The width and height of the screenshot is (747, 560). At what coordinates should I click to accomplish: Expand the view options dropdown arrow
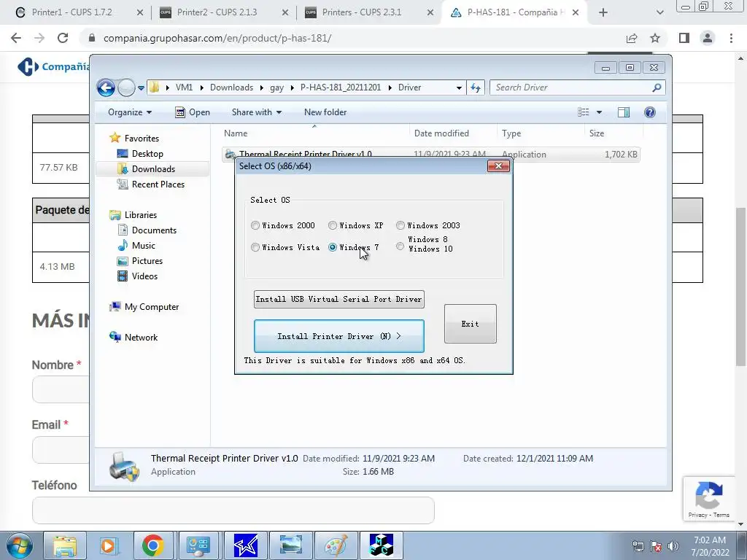[600, 112]
